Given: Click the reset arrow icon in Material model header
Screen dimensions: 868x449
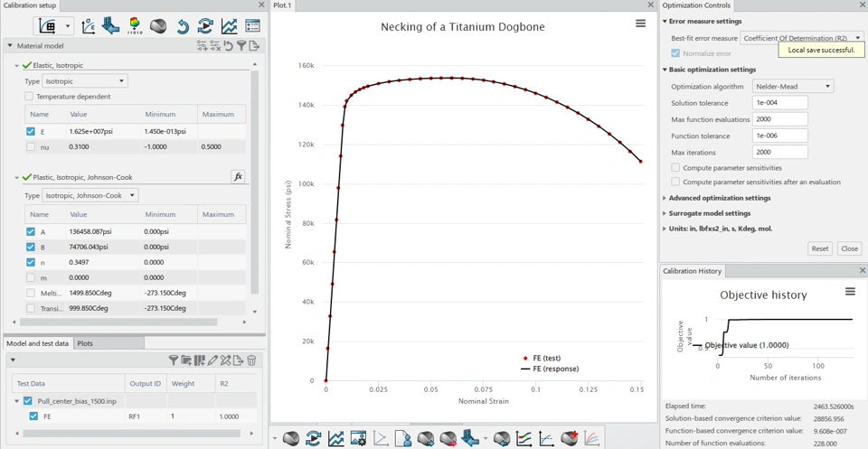Looking at the screenshot, I should pos(228,46).
